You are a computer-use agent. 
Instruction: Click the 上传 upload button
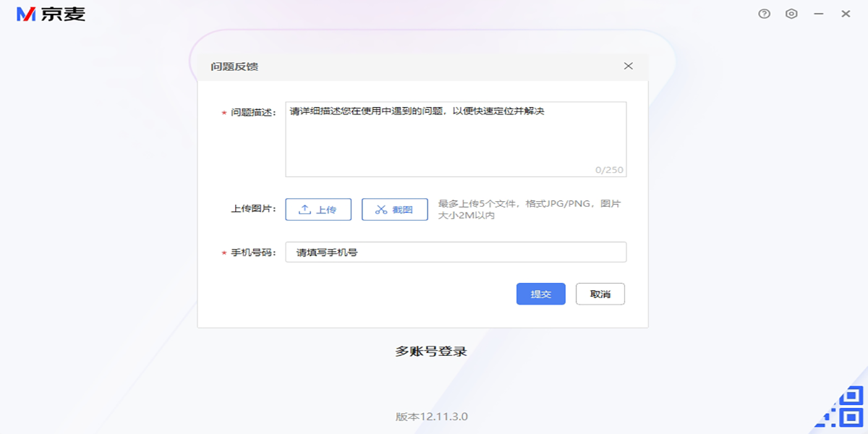click(x=318, y=209)
